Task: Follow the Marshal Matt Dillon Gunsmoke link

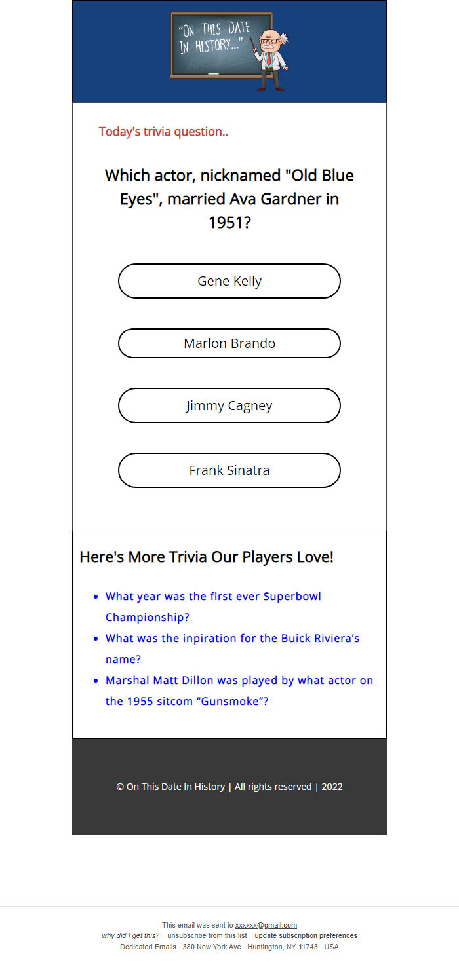Action: click(x=239, y=681)
